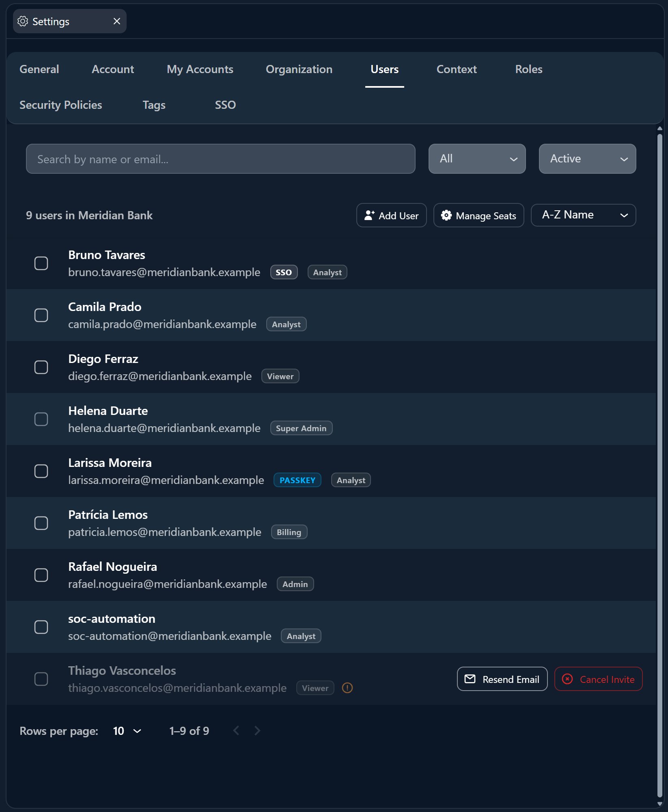Image resolution: width=668 pixels, height=812 pixels.
Task: Click the Super Admin badge
Action: click(x=301, y=428)
